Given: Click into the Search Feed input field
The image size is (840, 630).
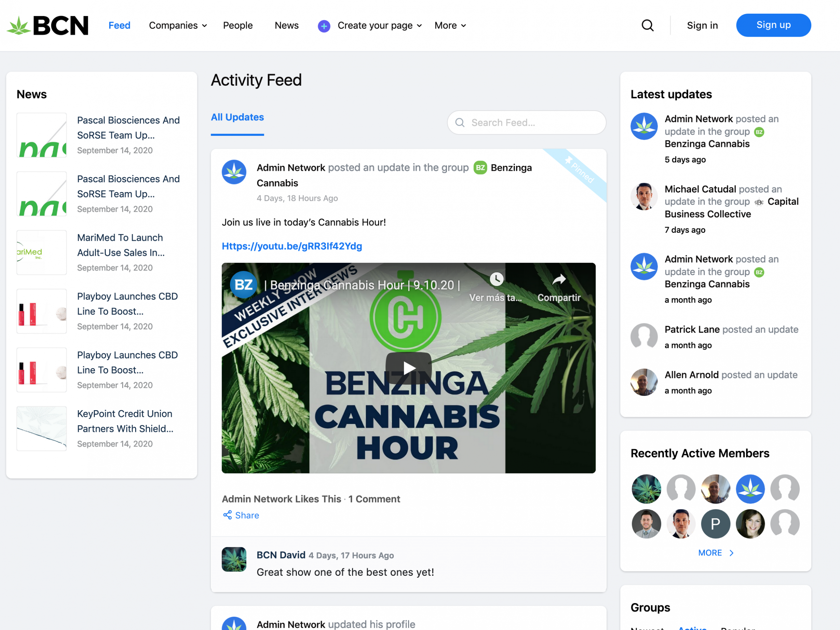Looking at the screenshot, I should pos(526,122).
